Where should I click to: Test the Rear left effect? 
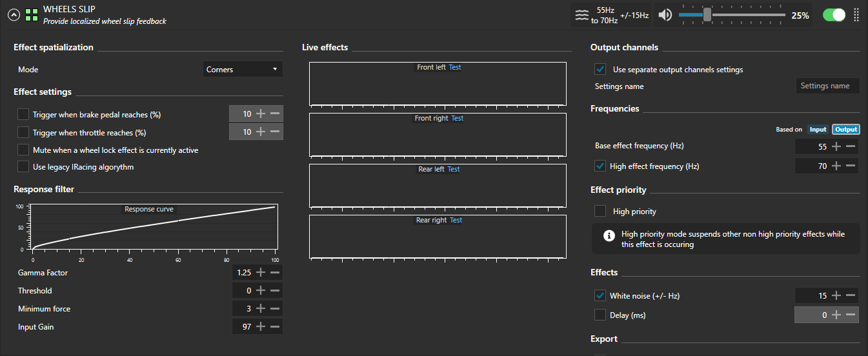pyautogui.click(x=454, y=169)
